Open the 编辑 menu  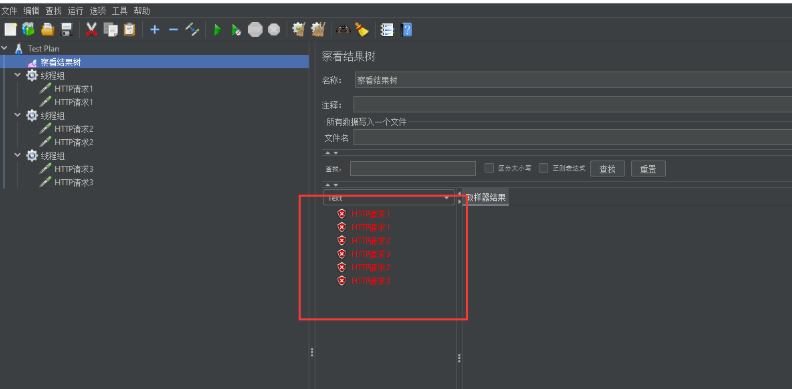[31, 11]
